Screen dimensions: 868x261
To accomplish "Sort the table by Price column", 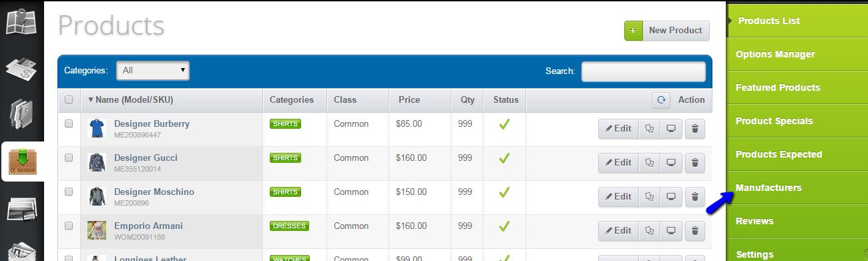I will [x=409, y=100].
